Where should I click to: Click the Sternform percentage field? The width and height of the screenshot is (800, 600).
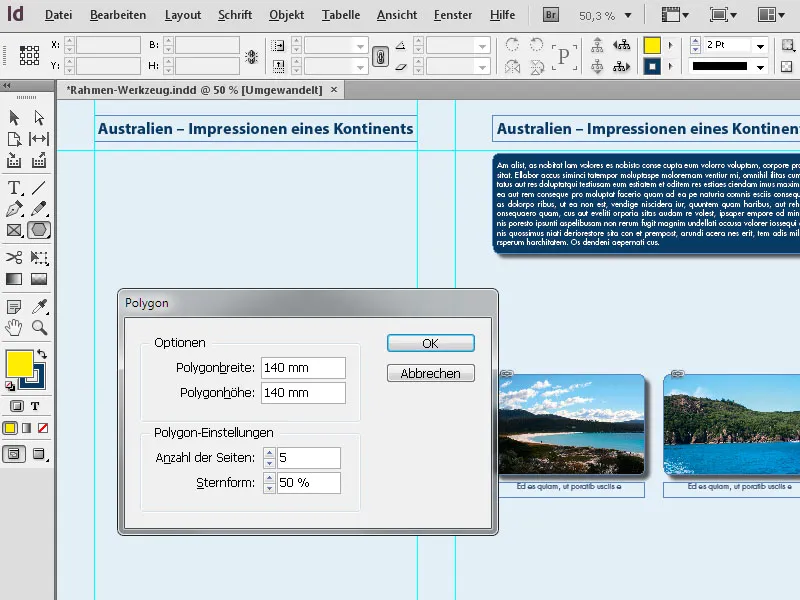[309, 483]
